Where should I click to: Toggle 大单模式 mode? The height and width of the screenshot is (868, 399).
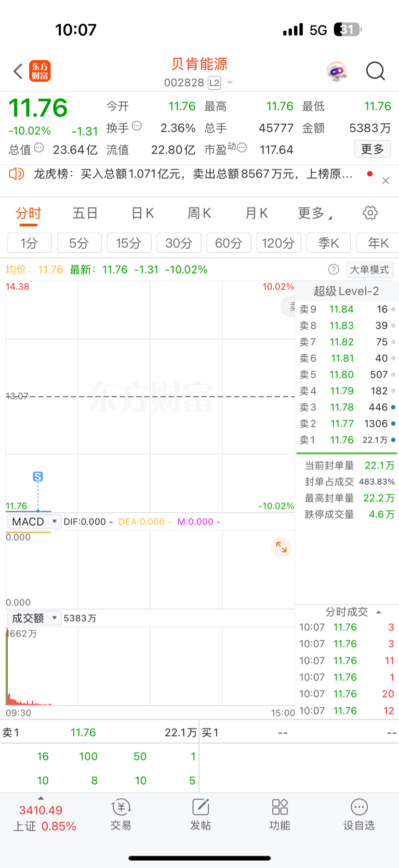369,269
